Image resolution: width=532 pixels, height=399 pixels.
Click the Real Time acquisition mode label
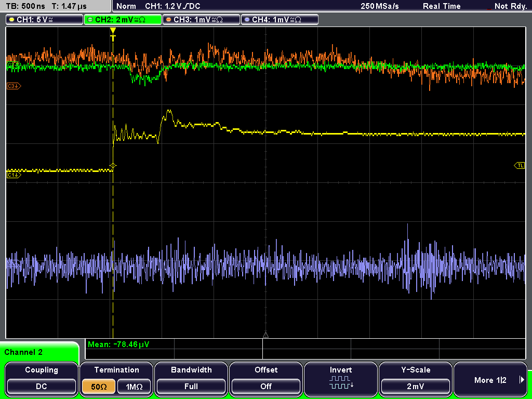pos(442,6)
